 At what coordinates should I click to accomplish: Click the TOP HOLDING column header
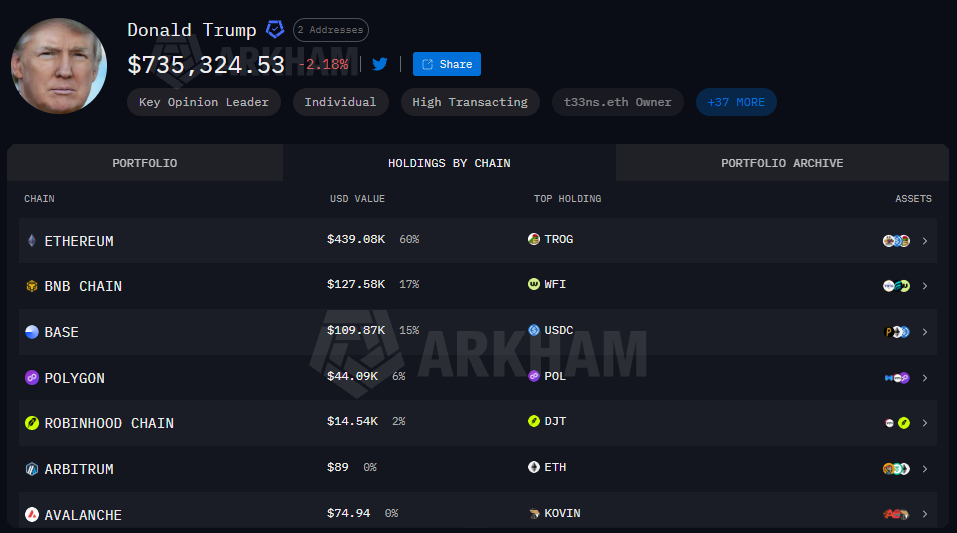(568, 198)
